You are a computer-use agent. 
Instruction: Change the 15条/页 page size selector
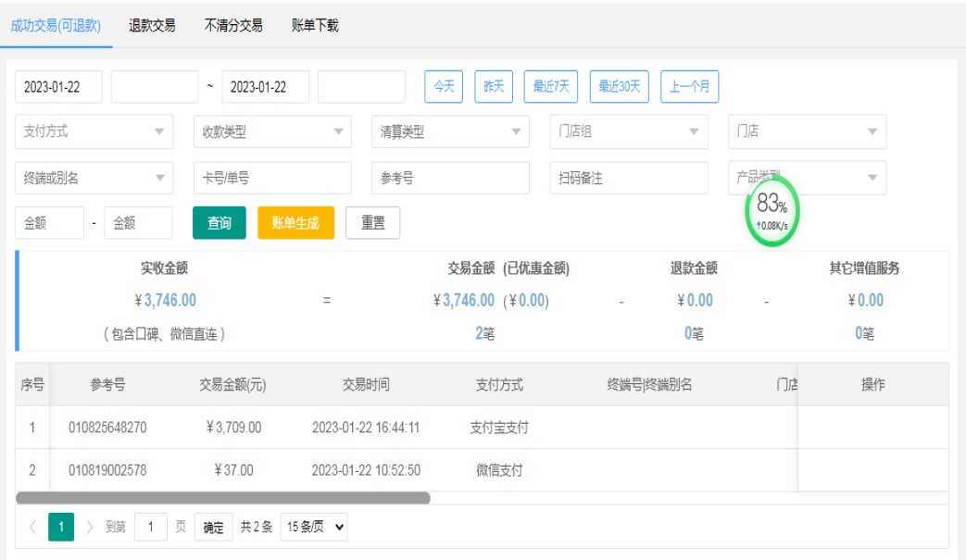tap(315, 528)
